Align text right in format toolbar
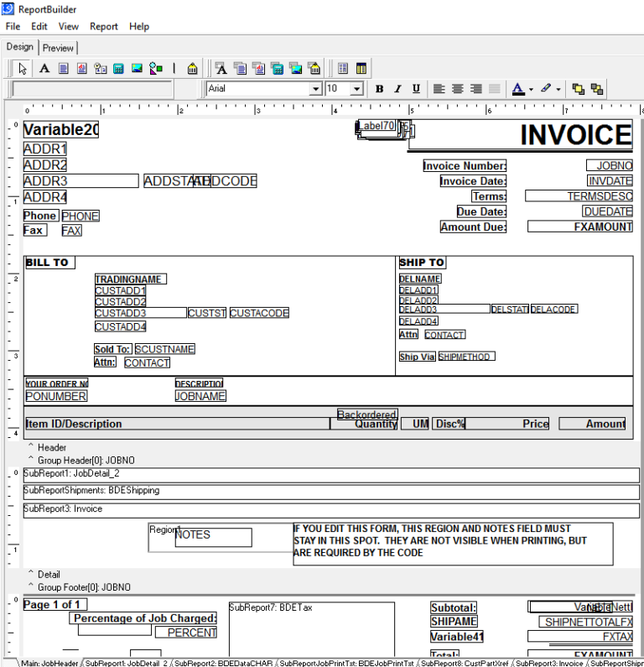Screen dimensions: 644x667 point(475,88)
